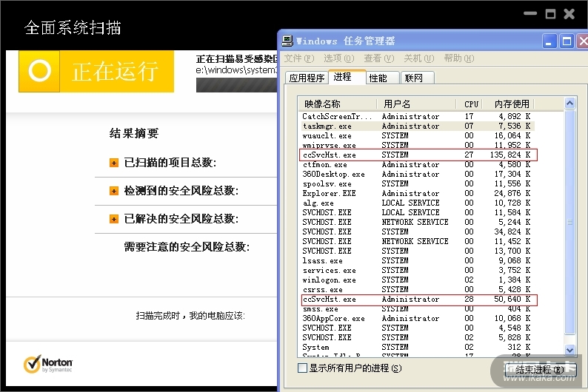The image size is (588, 392).
Task: Select the 360AppCore.exe process
Action: [417, 318]
